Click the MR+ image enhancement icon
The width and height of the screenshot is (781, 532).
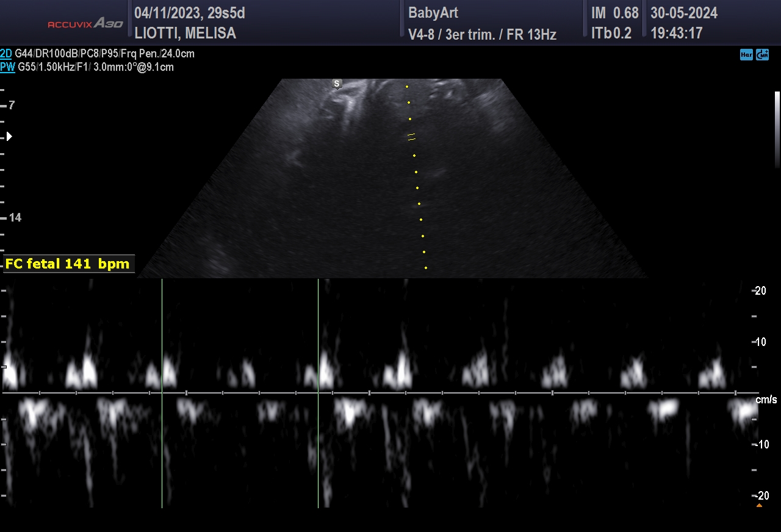[x=762, y=55]
